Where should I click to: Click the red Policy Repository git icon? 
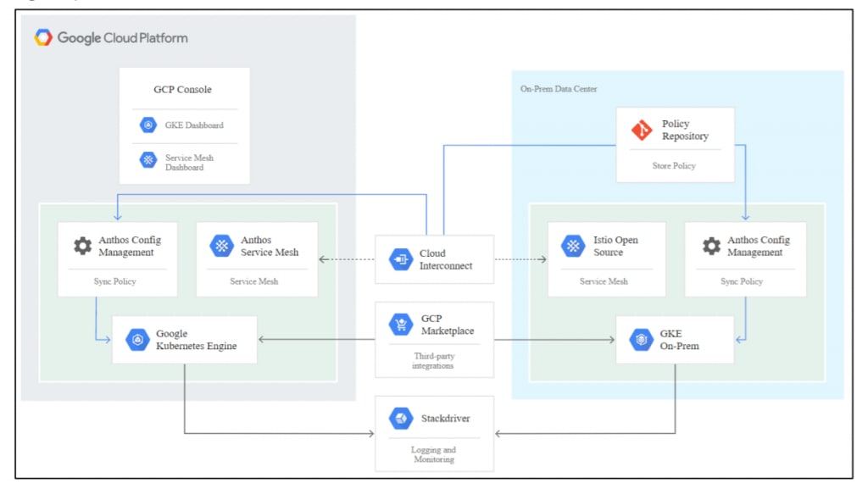[643, 131]
